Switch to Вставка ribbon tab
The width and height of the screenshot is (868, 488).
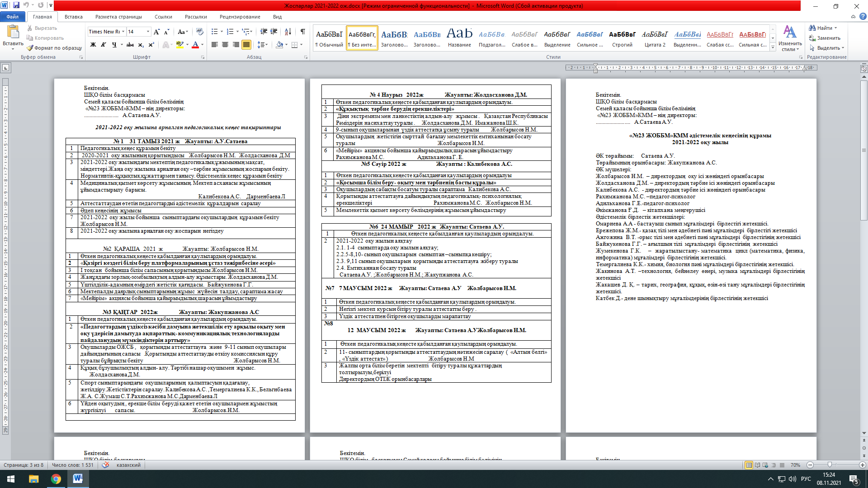[x=73, y=17]
